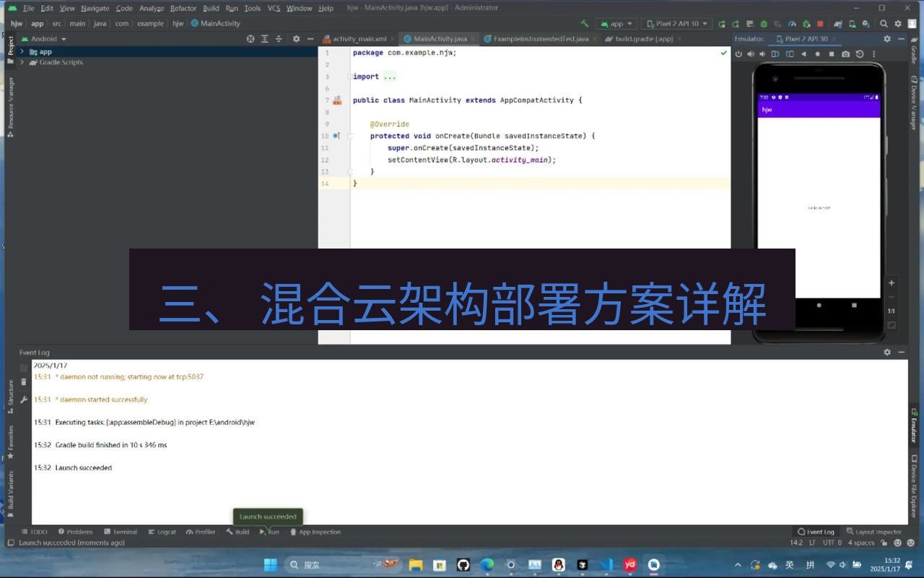Viewport: 924px width, 578px height.
Task: Open the Pixel 2 API 30 device dropdown
Action: pos(676,23)
